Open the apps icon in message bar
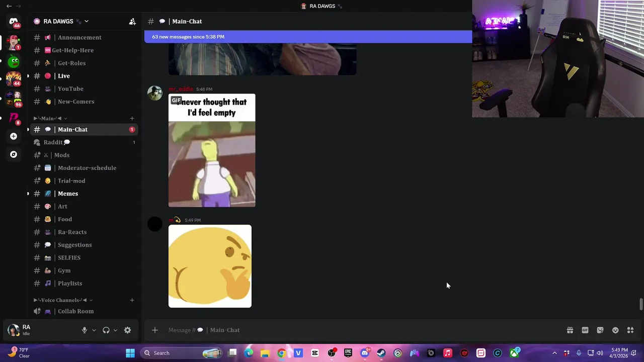 pyautogui.click(x=630, y=330)
